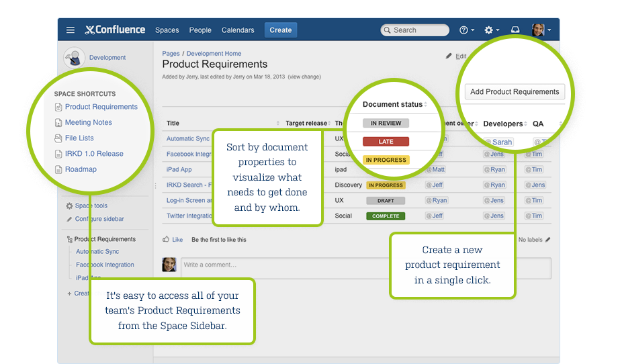The width and height of the screenshot is (618, 364).
Task: Open the People menu
Action: 200,30
